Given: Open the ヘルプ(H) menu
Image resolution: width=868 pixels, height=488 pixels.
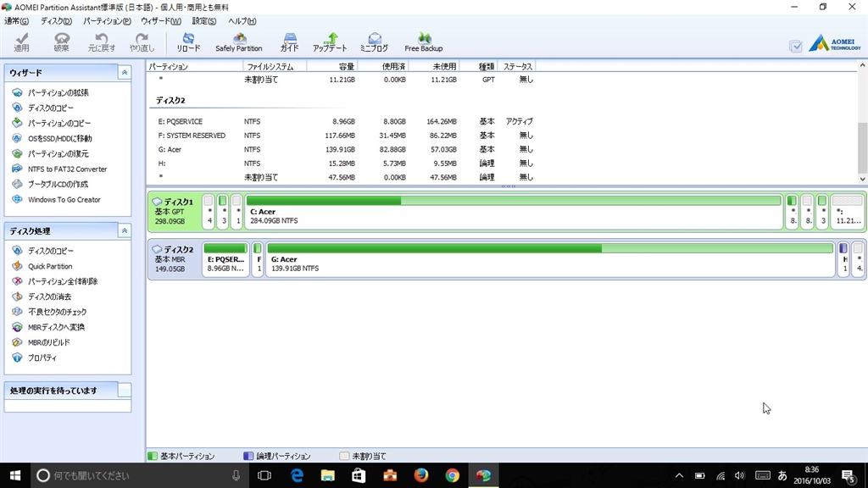Looking at the screenshot, I should [x=242, y=21].
